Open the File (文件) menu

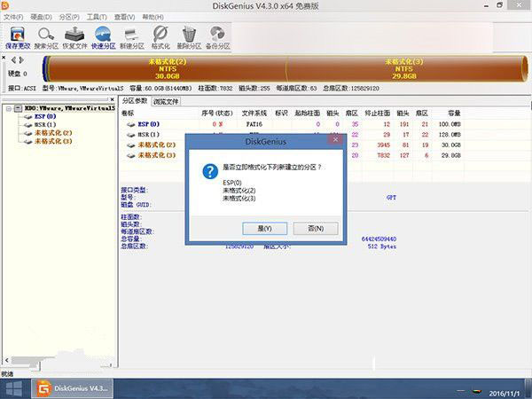[x=13, y=17]
